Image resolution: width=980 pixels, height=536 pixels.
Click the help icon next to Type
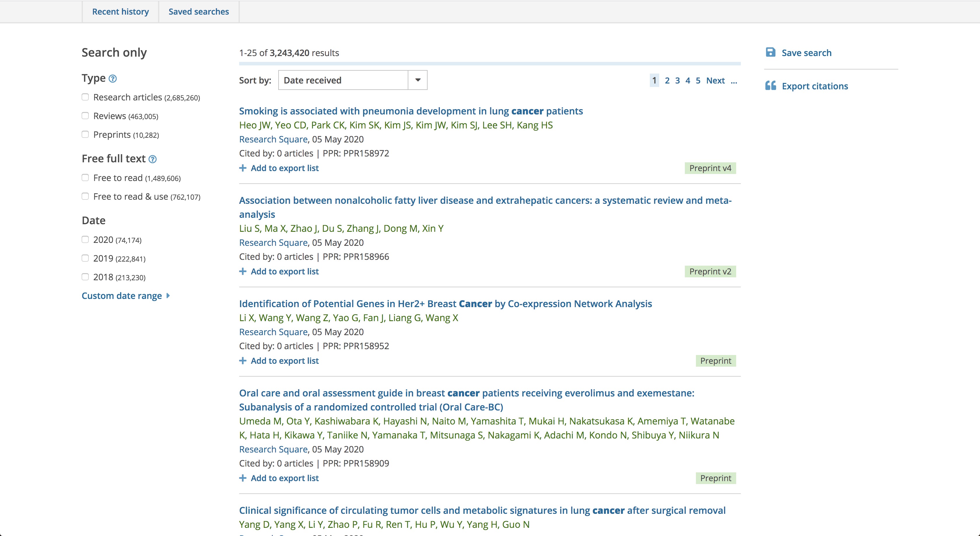113,79
